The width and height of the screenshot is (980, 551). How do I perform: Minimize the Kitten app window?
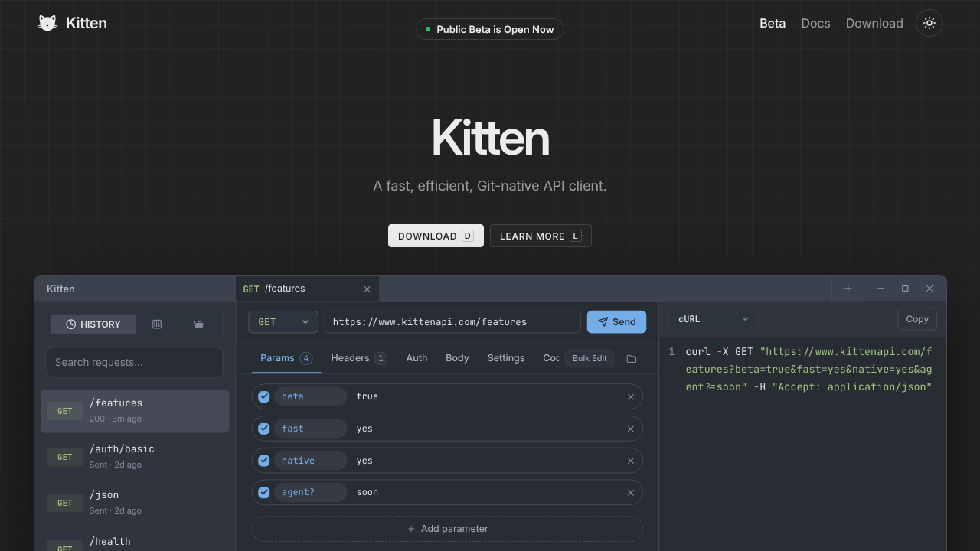pyautogui.click(x=881, y=289)
